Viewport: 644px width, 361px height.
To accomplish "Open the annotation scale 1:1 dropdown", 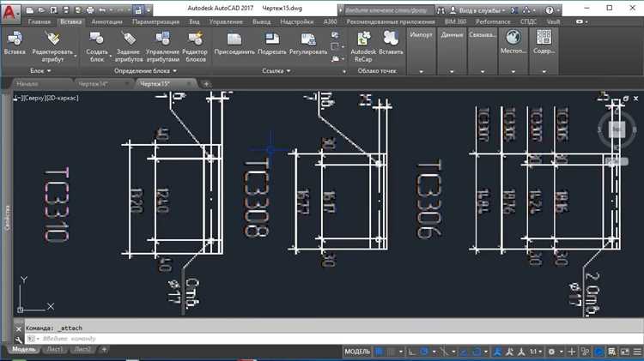I will [x=536, y=352].
